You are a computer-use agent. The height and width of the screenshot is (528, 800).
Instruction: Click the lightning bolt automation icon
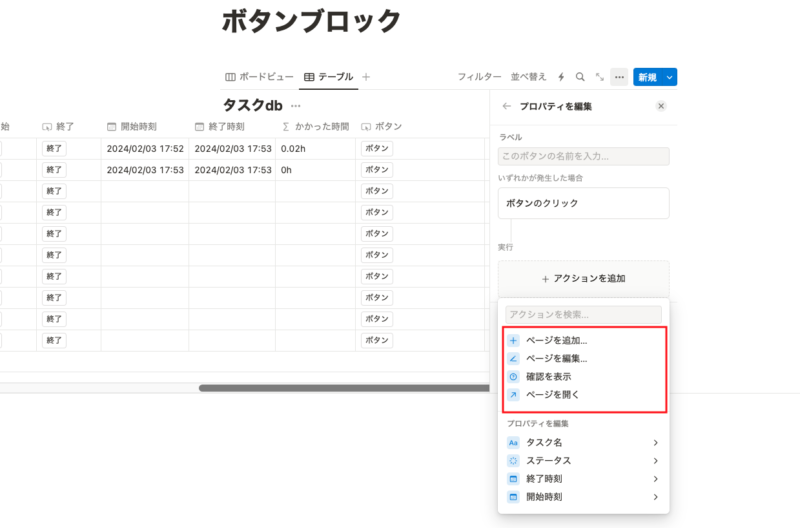[x=561, y=77]
